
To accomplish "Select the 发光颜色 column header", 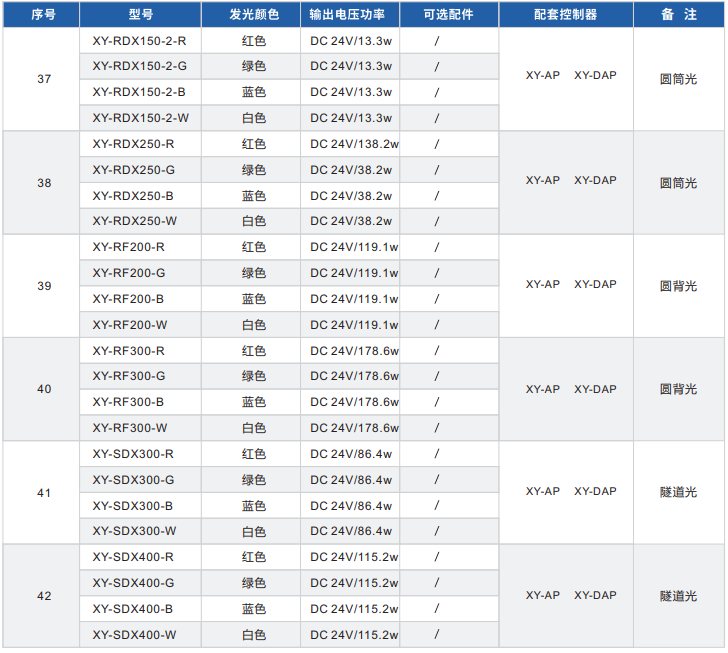I will [x=254, y=15].
